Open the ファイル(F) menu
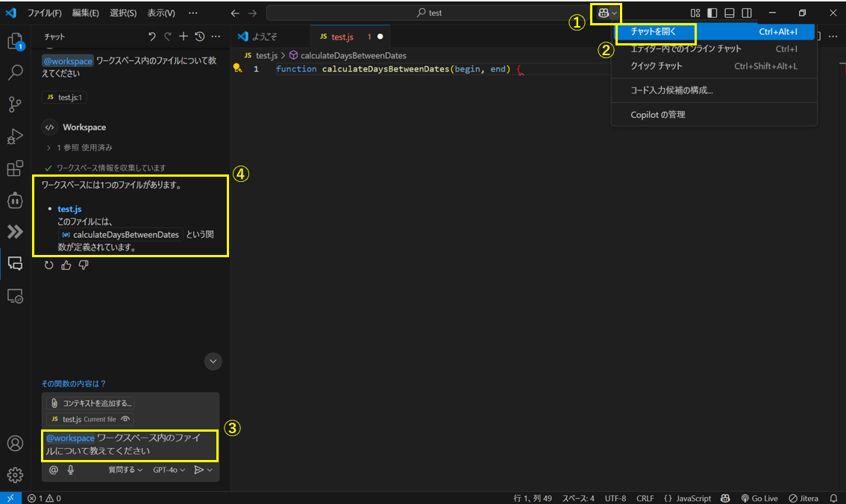The width and height of the screenshot is (846, 504). pos(44,13)
